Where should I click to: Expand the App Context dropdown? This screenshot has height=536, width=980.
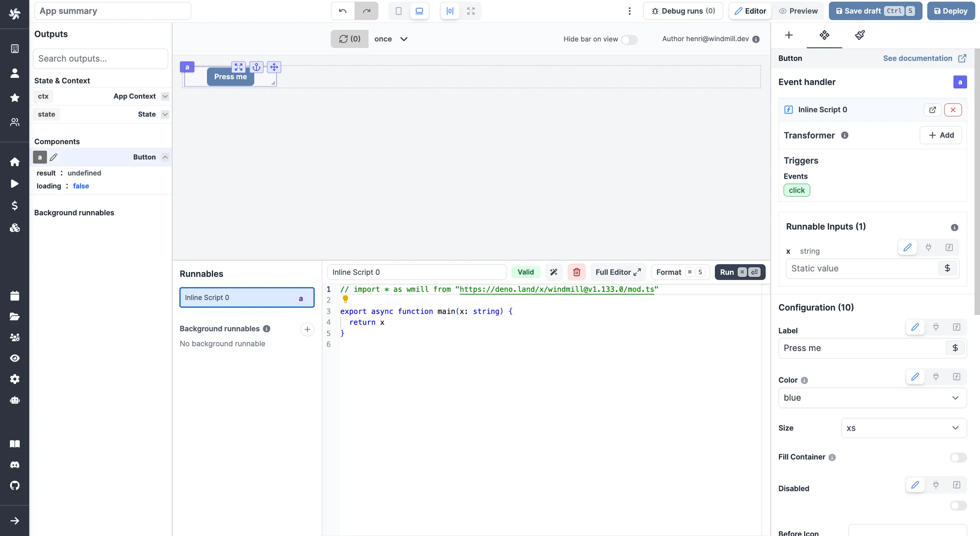pos(165,96)
